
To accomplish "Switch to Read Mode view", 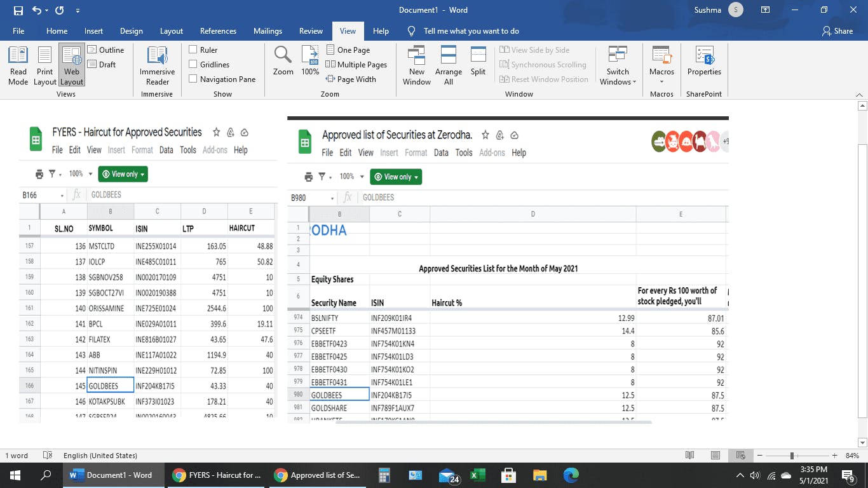I will [x=18, y=66].
